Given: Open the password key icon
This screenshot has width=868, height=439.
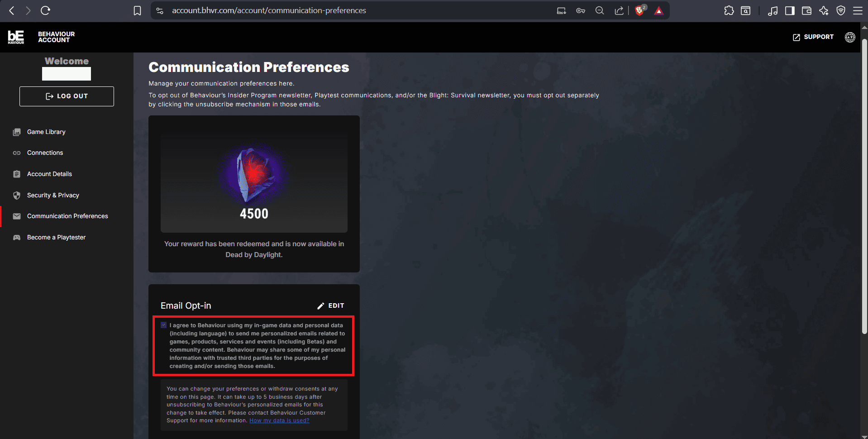Looking at the screenshot, I should [x=581, y=10].
